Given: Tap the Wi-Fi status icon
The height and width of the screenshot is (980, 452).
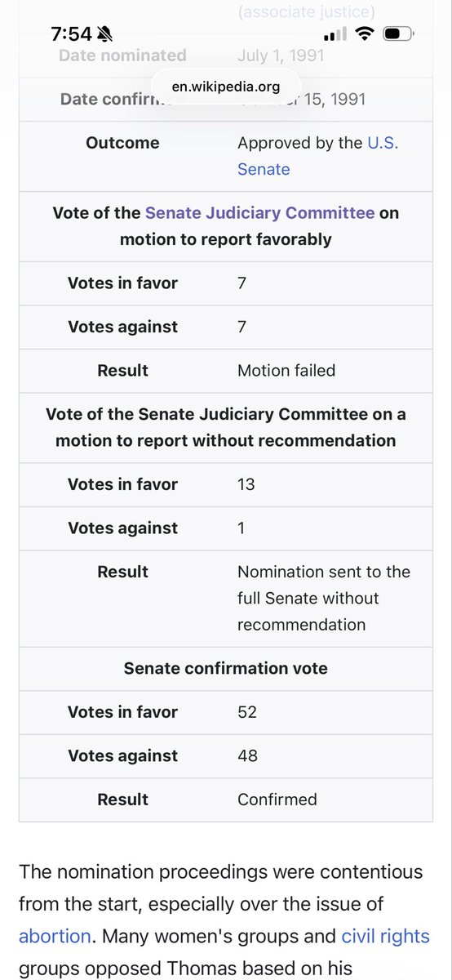Looking at the screenshot, I should [x=366, y=33].
